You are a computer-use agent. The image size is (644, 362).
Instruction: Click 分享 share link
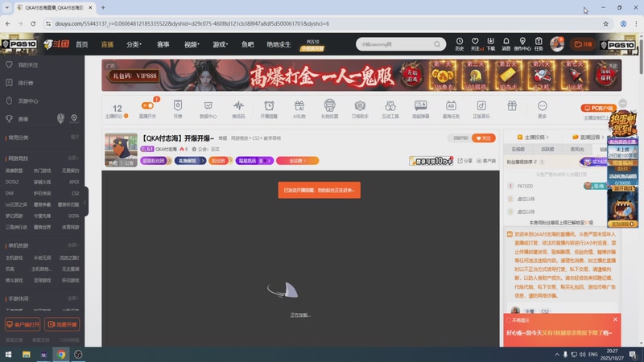(x=465, y=161)
